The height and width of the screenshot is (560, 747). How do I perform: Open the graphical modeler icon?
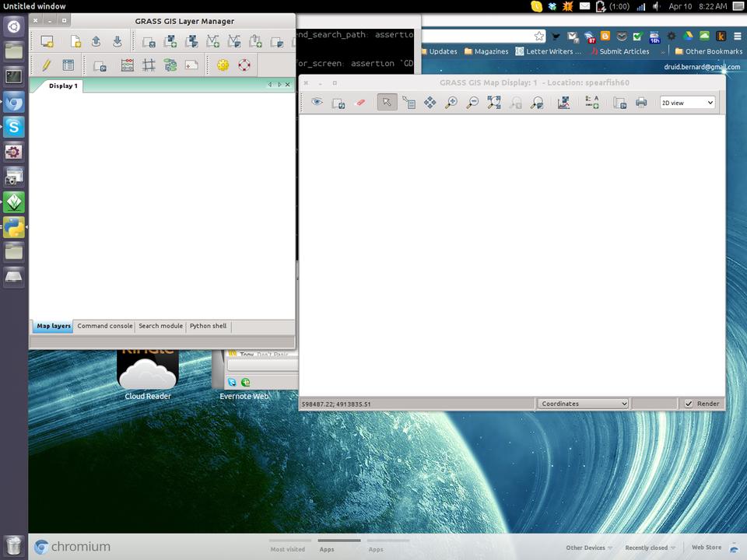(170, 66)
